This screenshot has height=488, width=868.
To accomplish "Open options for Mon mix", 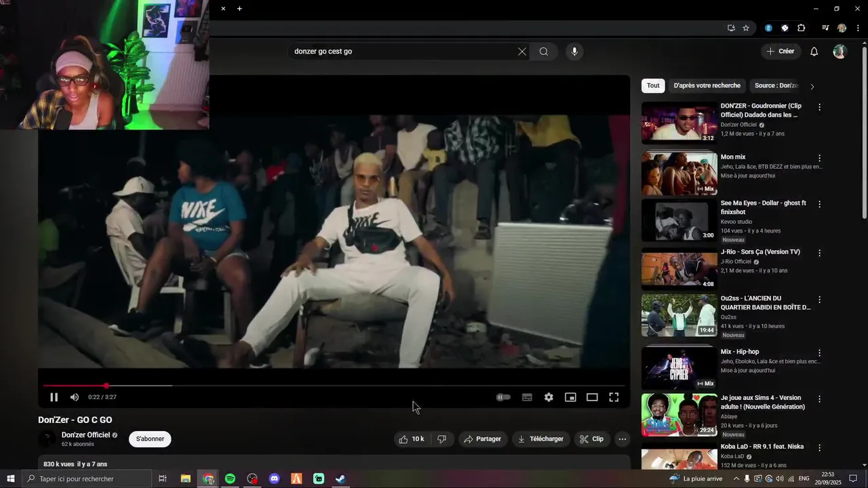I will click(819, 158).
